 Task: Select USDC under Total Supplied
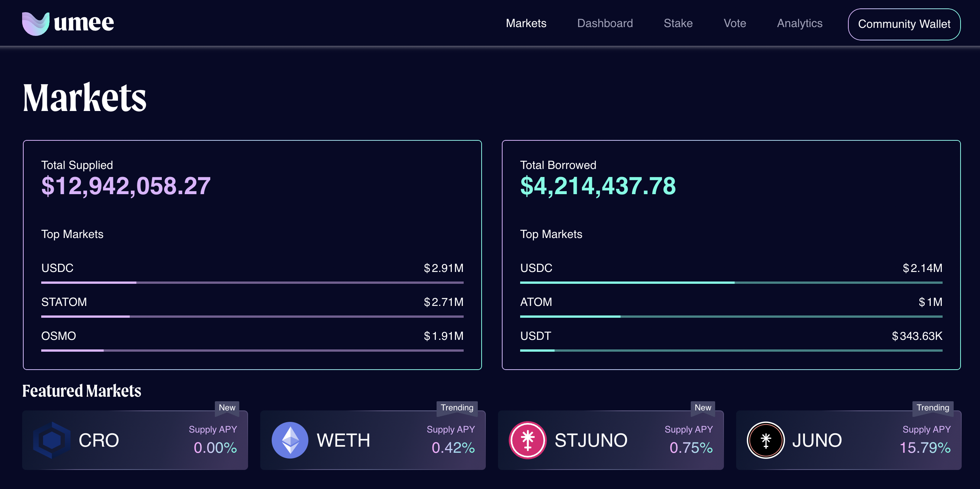tap(57, 268)
